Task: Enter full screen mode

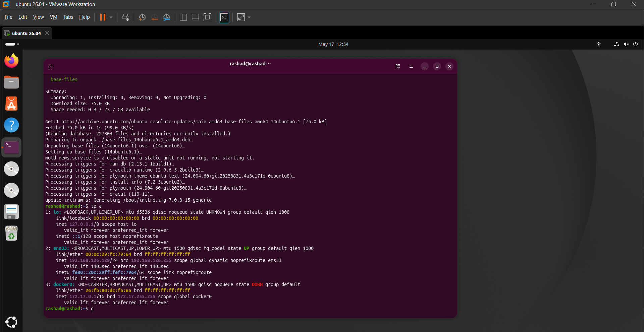Action: pos(208,17)
